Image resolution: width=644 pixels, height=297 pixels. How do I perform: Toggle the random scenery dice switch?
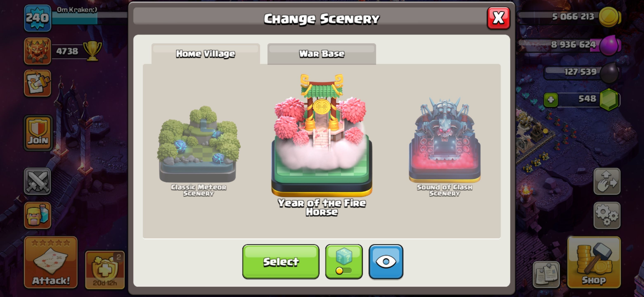click(x=344, y=262)
